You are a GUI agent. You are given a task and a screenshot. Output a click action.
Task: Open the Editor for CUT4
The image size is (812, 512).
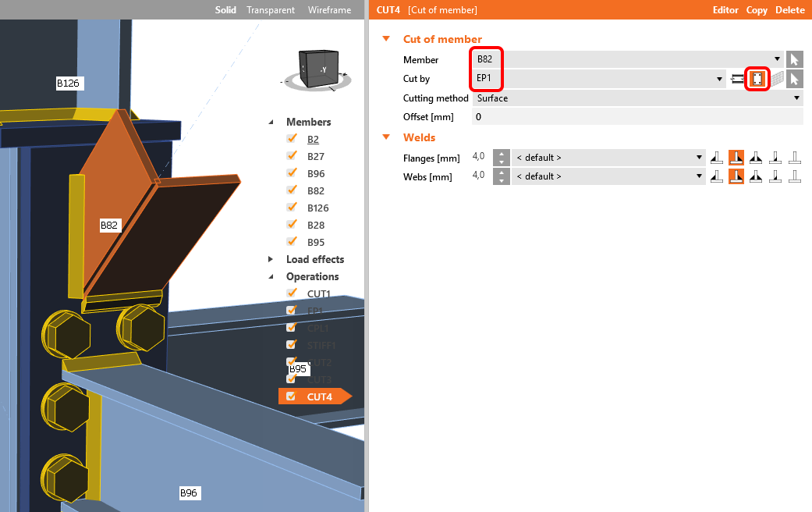725,10
